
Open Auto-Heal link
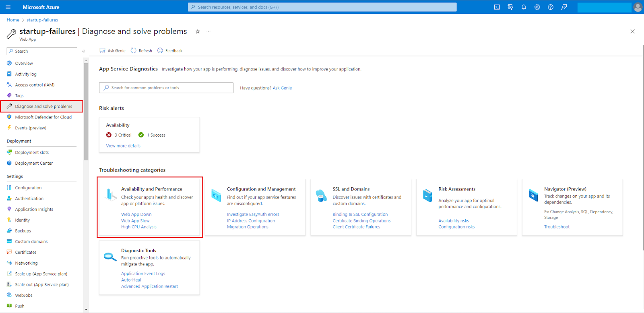[131, 280]
